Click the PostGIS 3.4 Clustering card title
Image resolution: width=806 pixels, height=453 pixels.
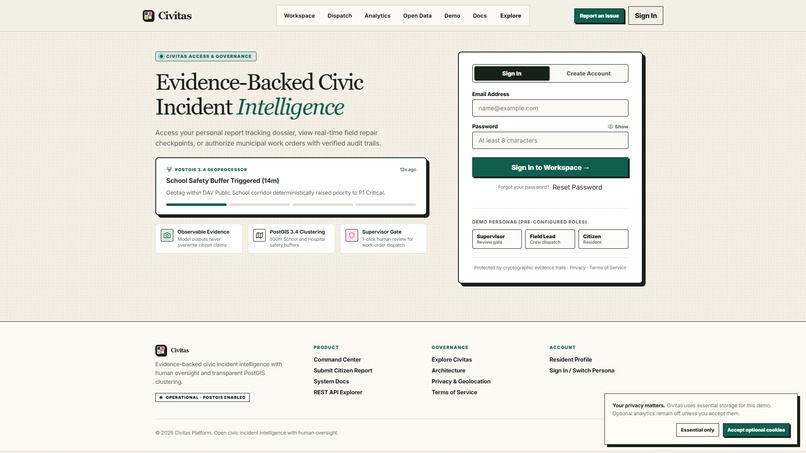pos(297,232)
